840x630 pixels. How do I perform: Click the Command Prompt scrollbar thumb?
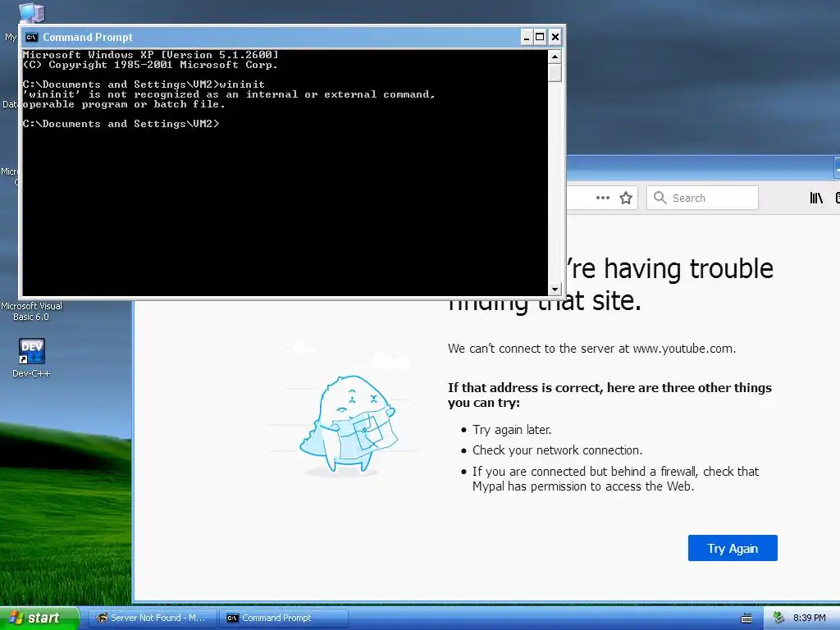pyautogui.click(x=555, y=73)
